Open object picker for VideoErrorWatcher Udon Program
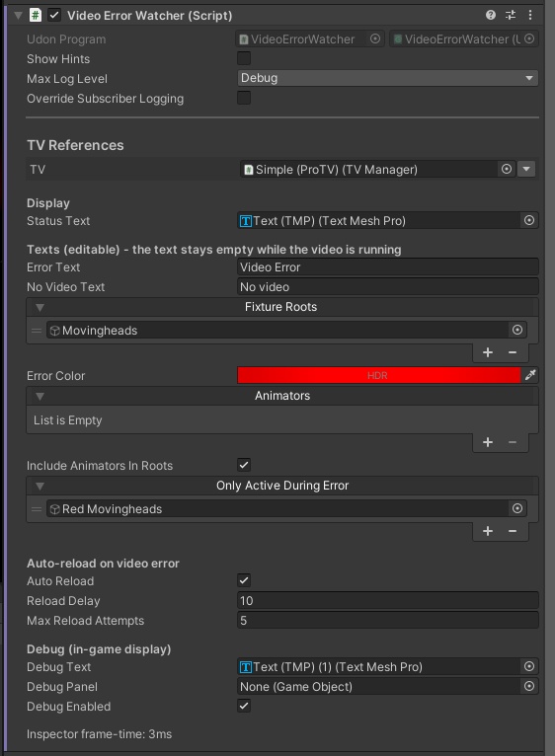The height and width of the screenshot is (756, 555). click(375, 39)
